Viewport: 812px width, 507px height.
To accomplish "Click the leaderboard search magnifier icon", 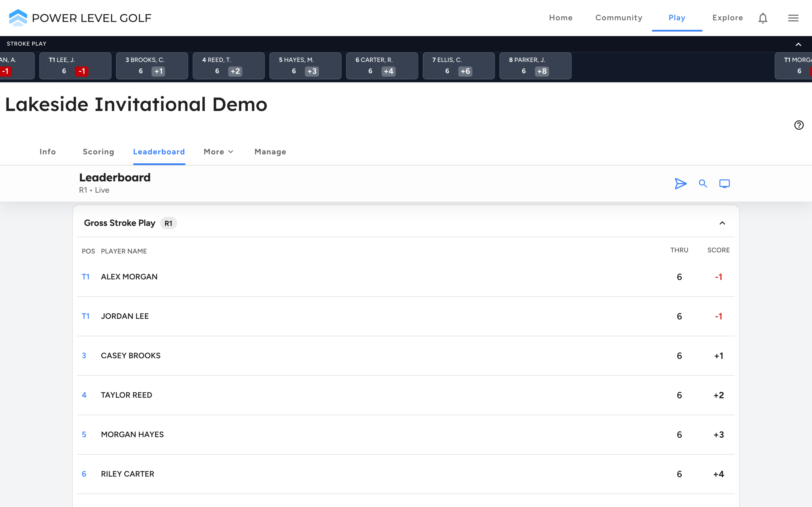I will pyautogui.click(x=703, y=183).
